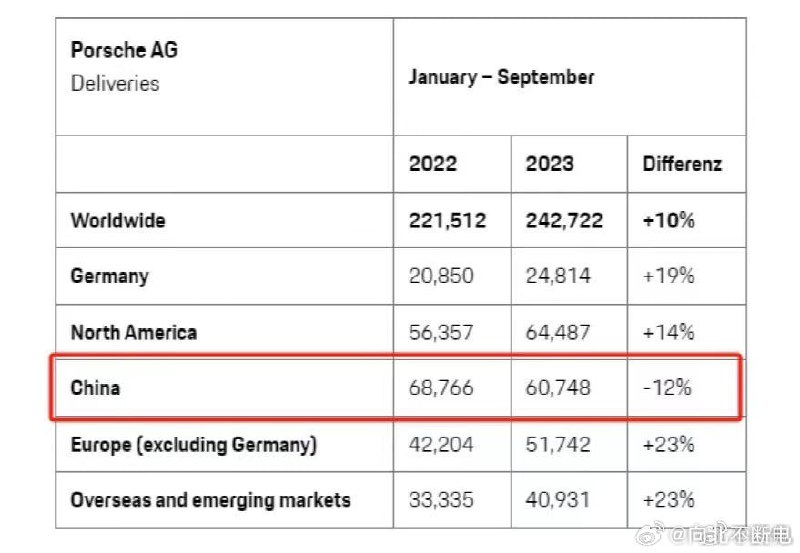Click the Porsche AG table title

coord(124,50)
